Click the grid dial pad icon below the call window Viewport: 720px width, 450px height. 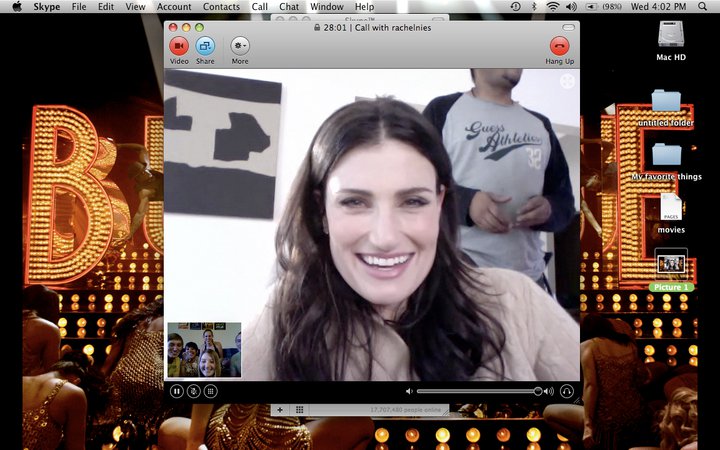coord(300,409)
